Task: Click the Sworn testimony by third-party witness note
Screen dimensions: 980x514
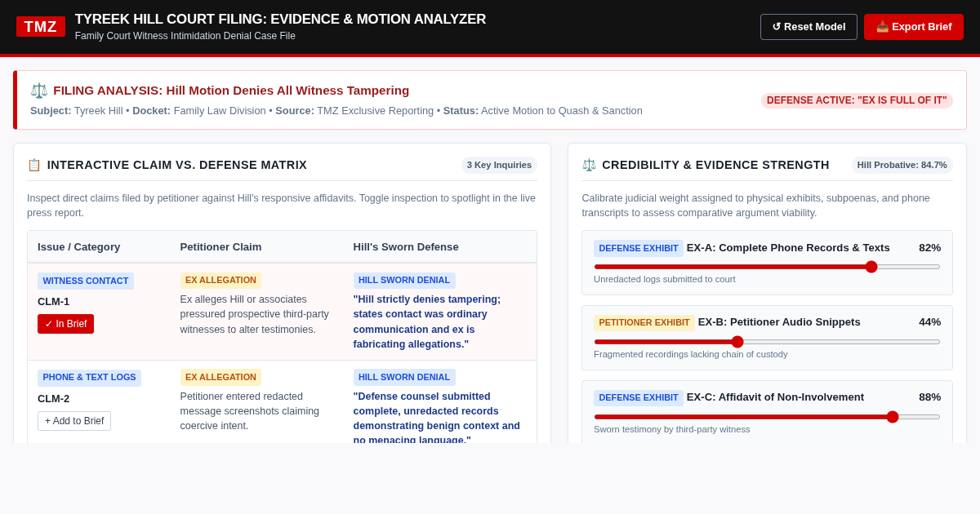Action: (x=672, y=429)
